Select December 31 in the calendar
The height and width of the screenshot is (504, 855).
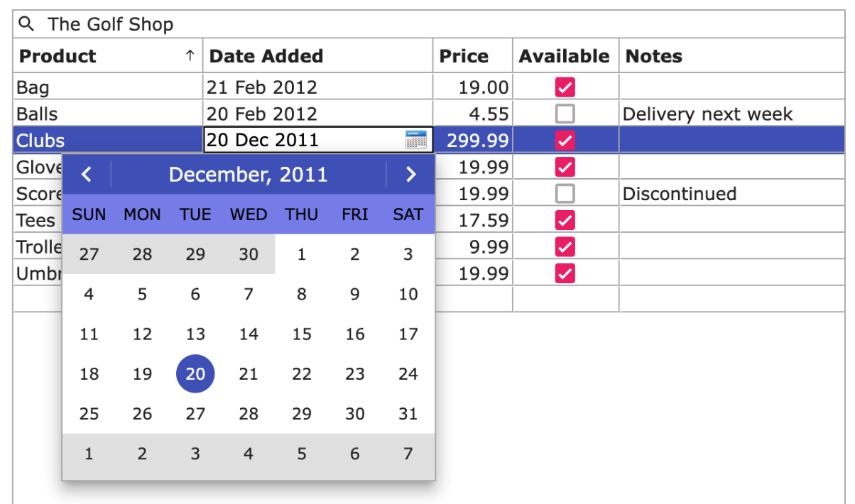click(x=408, y=414)
